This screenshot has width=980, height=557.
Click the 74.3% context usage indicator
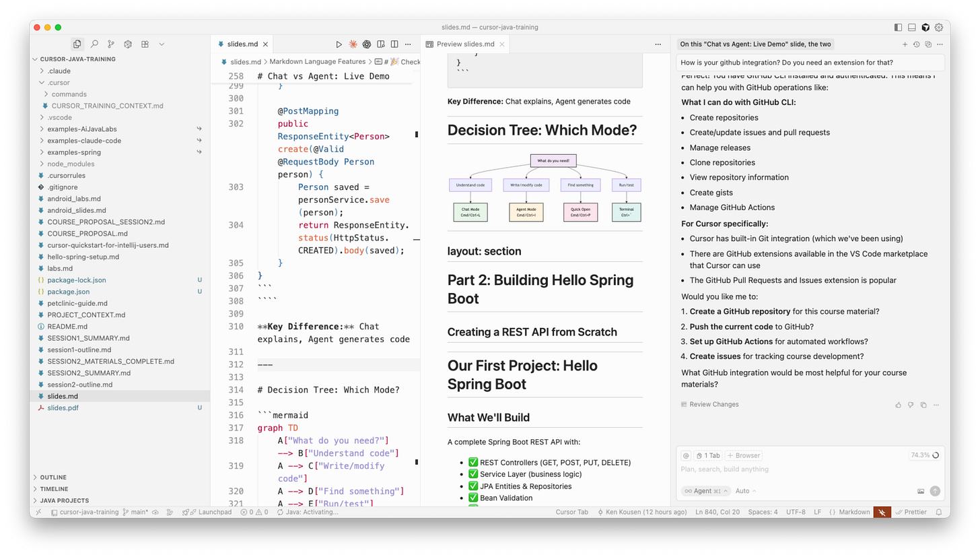[x=925, y=455]
